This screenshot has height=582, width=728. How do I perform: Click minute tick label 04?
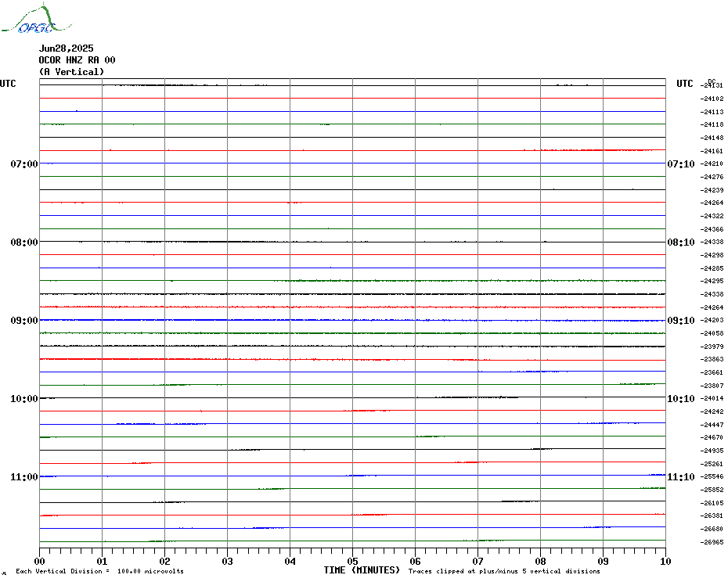point(290,562)
